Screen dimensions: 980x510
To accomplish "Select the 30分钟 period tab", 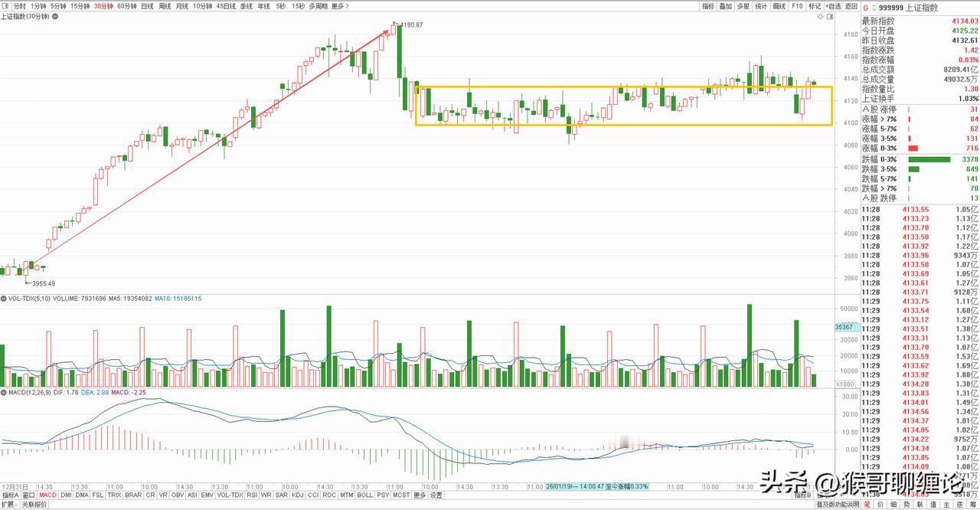I will [x=104, y=6].
